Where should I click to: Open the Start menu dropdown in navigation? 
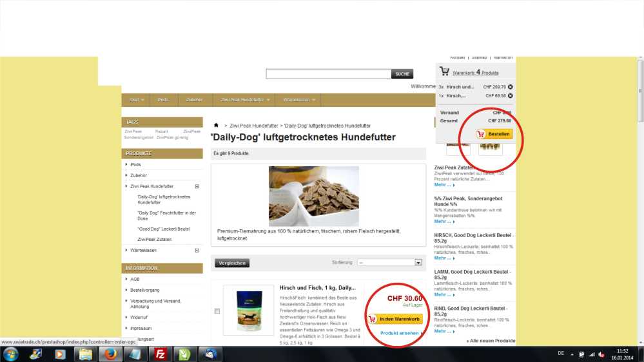(x=137, y=100)
